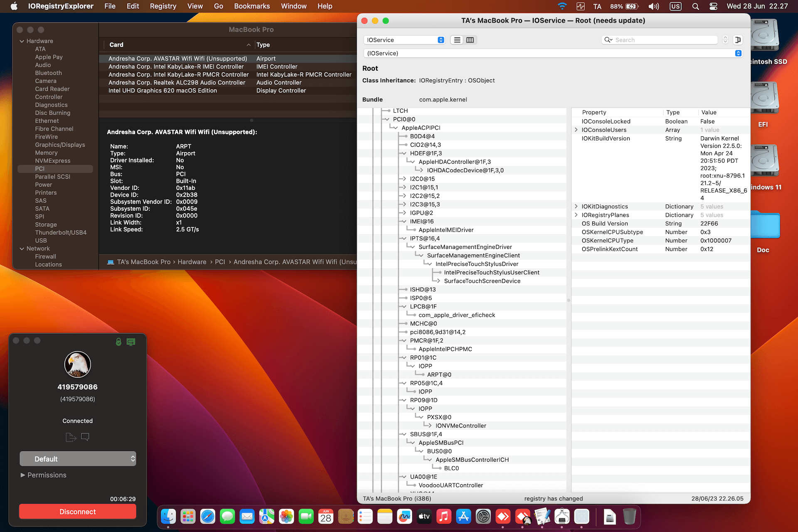Screen dimensions: 798x532
Task: Open the AnyDesk chat bubble icon
Action: tap(85, 437)
